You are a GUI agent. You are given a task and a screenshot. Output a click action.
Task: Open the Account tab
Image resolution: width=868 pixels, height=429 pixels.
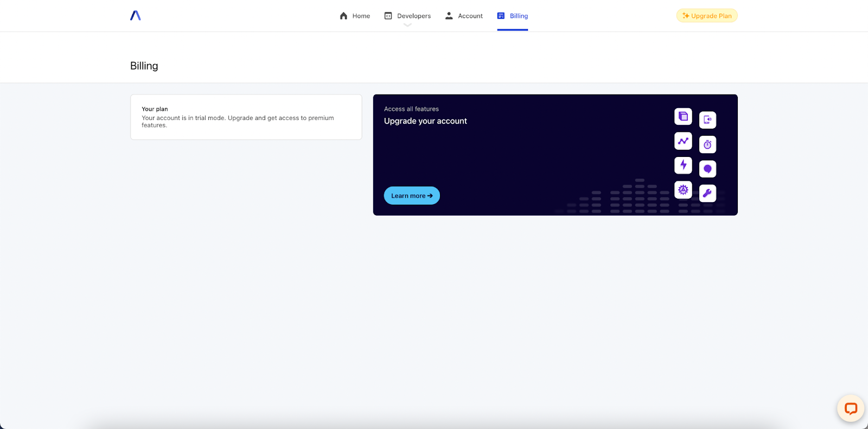click(464, 16)
